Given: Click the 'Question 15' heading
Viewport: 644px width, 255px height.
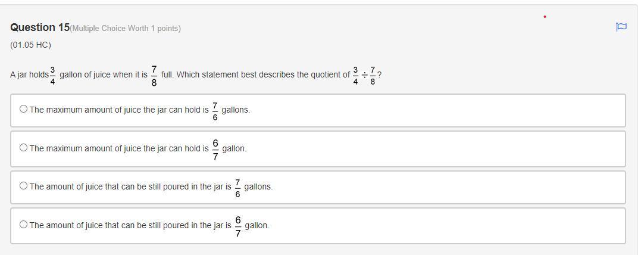Looking at the screenshot, I should click(x=40, y=27).
